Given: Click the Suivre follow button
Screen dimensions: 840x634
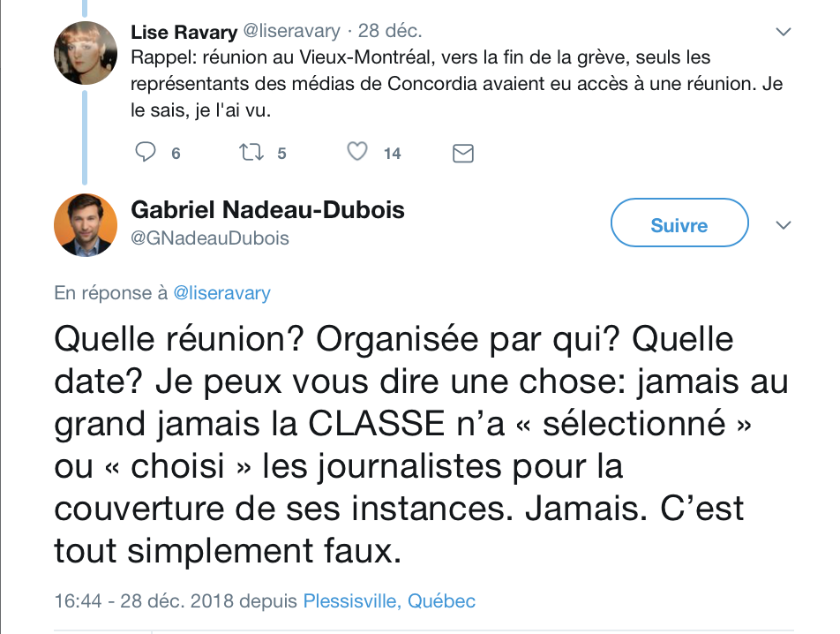Looking at the screenshot, I should pyautogui.click(x=679, y=223).
